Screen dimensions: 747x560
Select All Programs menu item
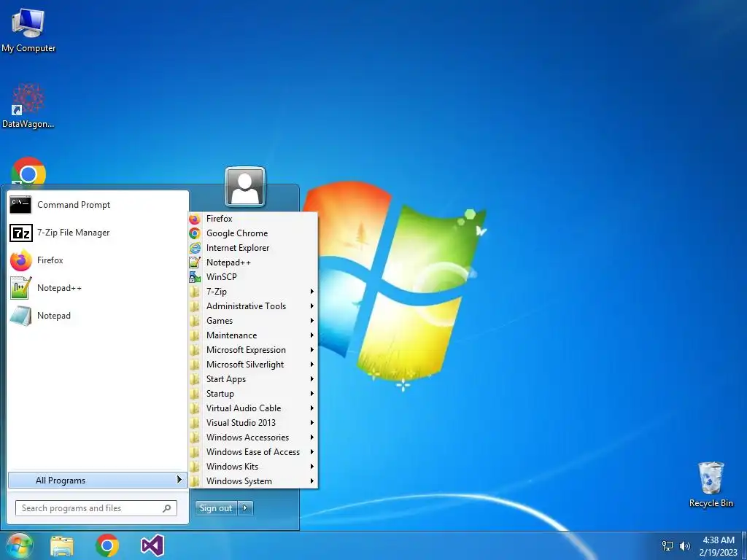click(x=98, y=481)
